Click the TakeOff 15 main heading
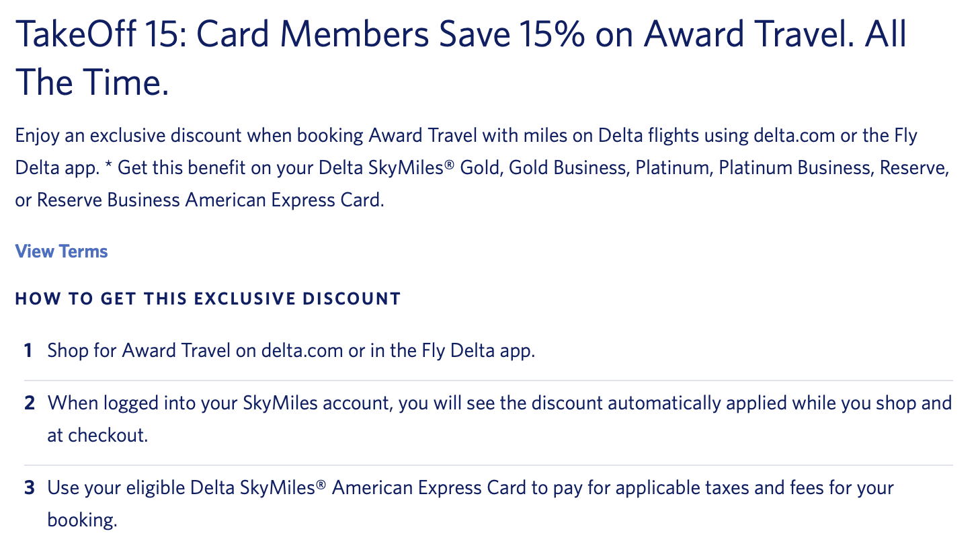Image resolution: width=980 pixels, height=558 pixels. coord(460,35)
